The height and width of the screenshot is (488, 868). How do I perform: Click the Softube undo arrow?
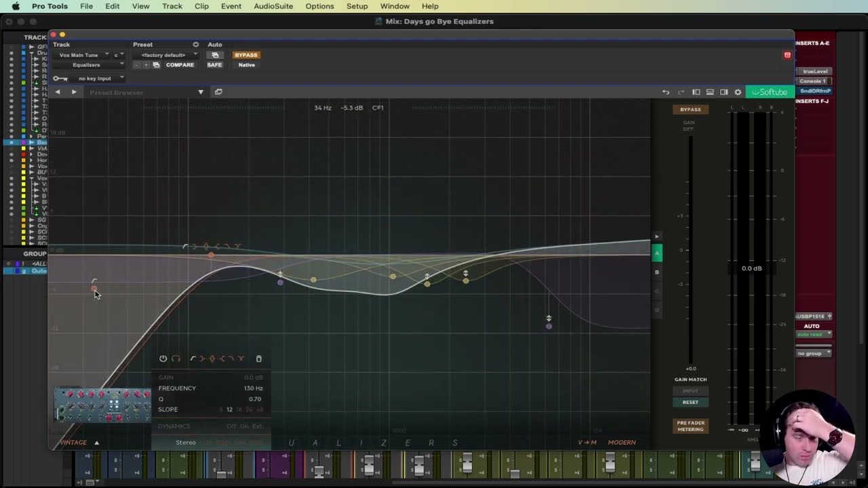666,92
